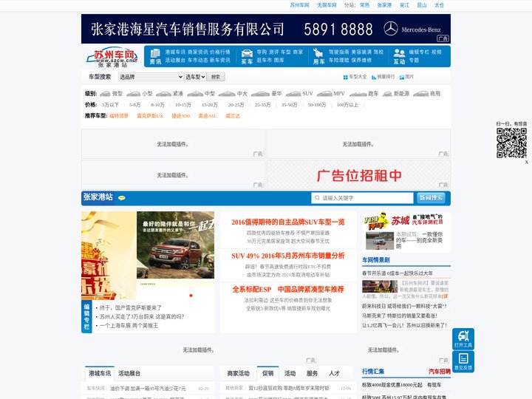Open the 车网情景剧 section heading
This screenshot has height=399, width=532.
[x=376, y=260]
